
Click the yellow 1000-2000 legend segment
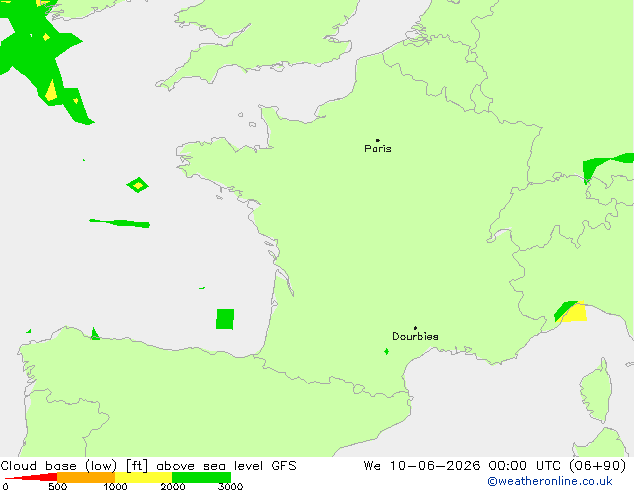pos(144,477)
